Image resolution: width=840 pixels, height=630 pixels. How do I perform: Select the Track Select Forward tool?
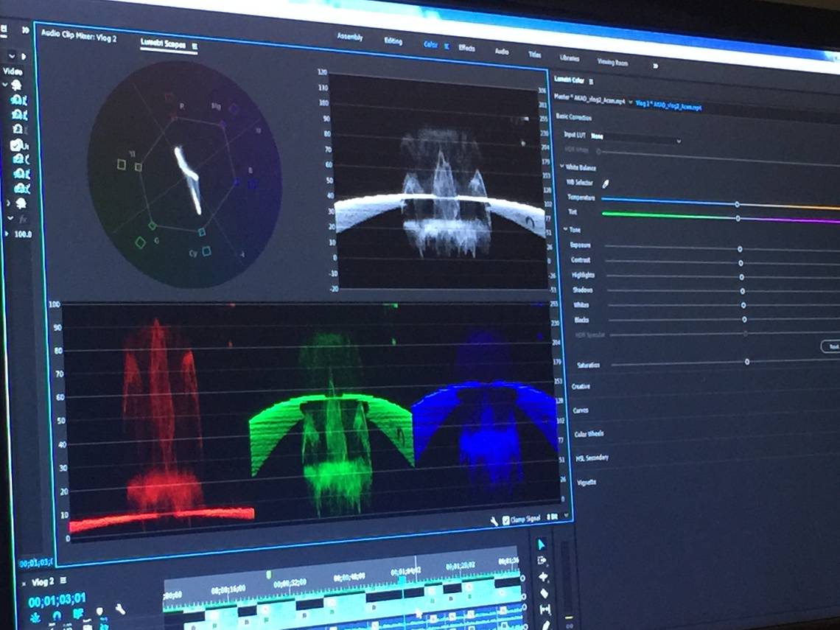(542, 560)
